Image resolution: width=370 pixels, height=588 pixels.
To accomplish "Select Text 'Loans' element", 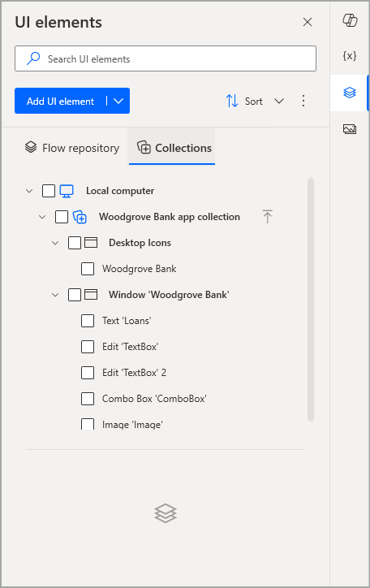I will point(127,321).
